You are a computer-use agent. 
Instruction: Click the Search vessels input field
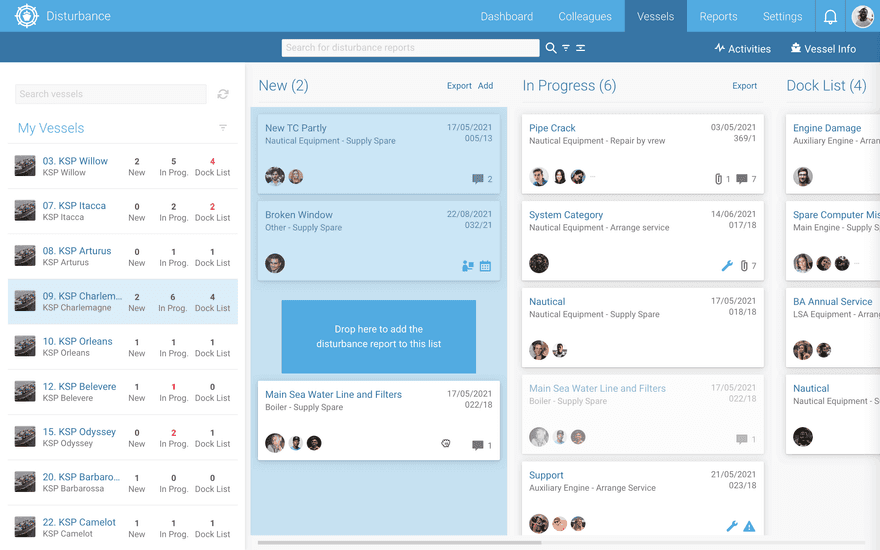(111, 94)
